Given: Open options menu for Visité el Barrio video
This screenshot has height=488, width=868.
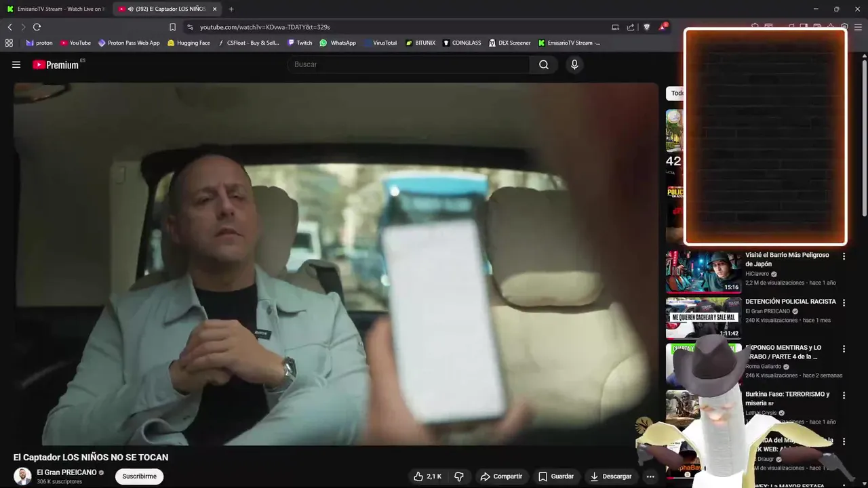Looking at the screenshot, I should pyautogui.click(x=844, y=256).
